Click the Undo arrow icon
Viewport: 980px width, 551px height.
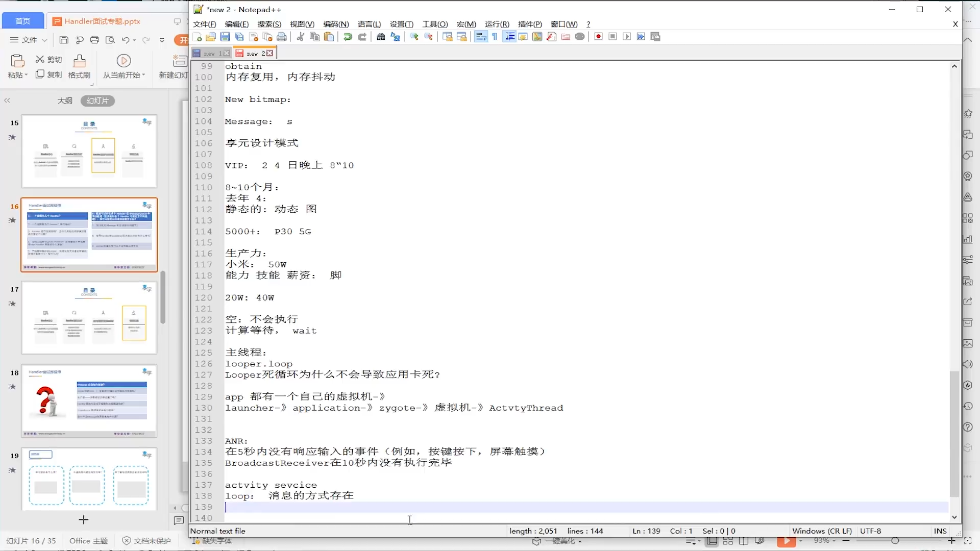pos(348,37)
